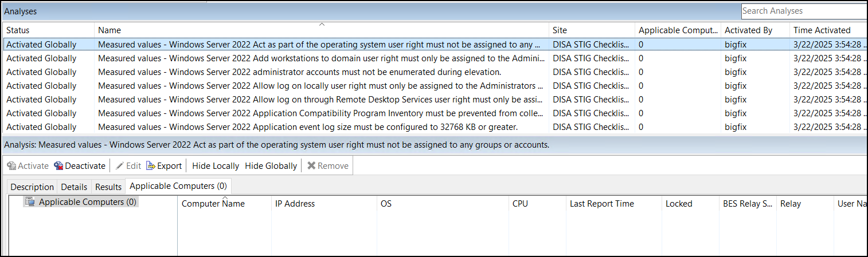Click the greyed-out Activate icon
Image resolution: width=868 pixels, height=257 pixels.
tap(11, 166)
